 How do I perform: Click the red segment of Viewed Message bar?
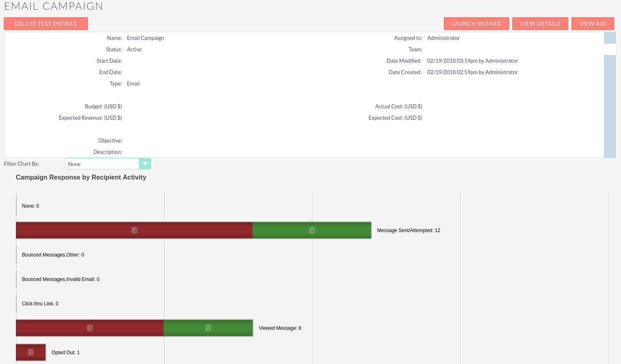[x=90, y=328]
